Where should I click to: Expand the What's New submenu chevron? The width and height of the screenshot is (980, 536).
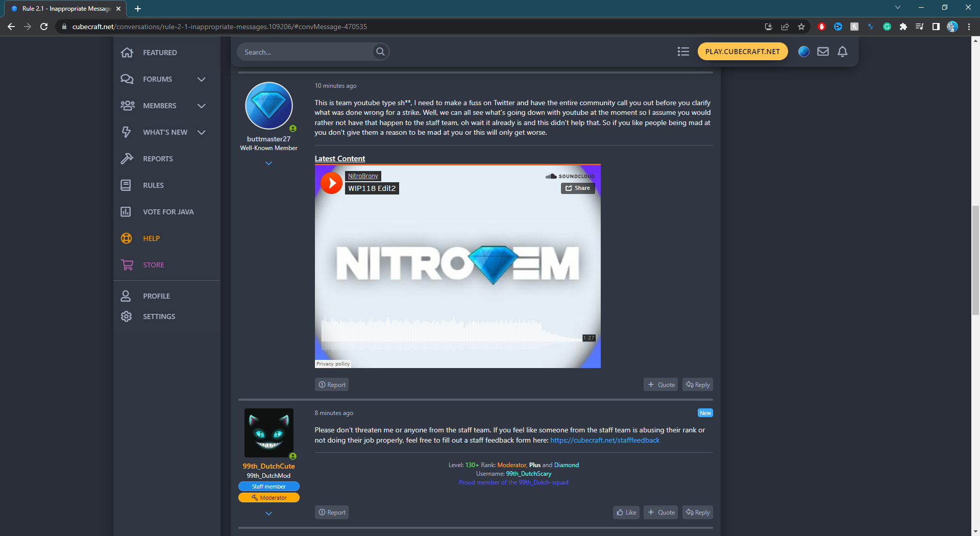pos(202,132)
